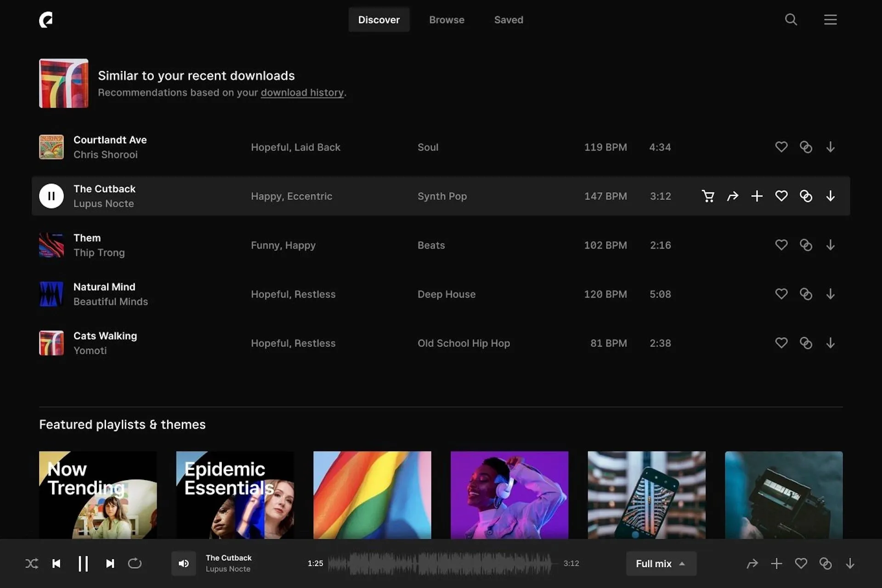Open your download history link
Viewport: 882px width, 588px height.
point(302,92)
